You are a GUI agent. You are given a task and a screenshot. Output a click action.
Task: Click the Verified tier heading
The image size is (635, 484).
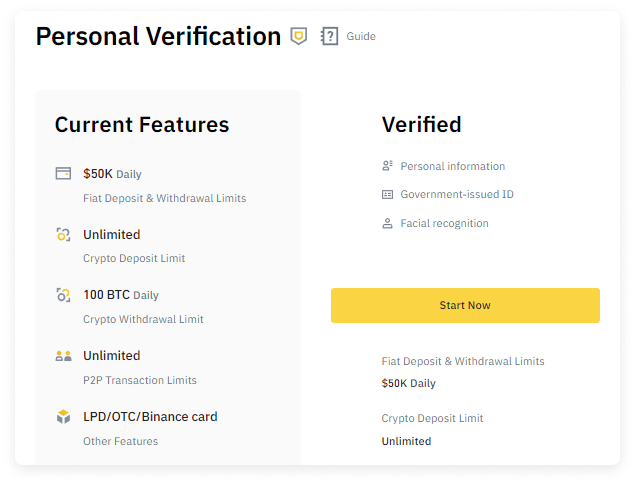tap(421, 125)
